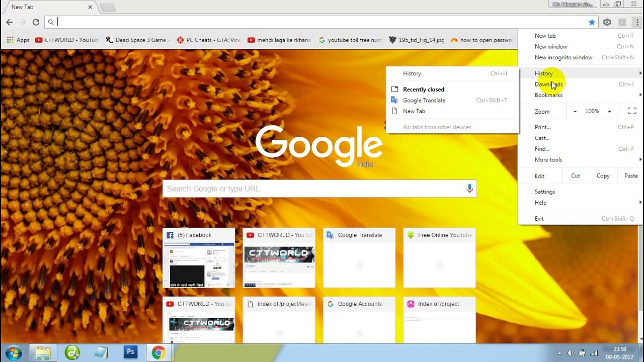
Task: Open the Mr. Mausam profile button
Action: 573,4
